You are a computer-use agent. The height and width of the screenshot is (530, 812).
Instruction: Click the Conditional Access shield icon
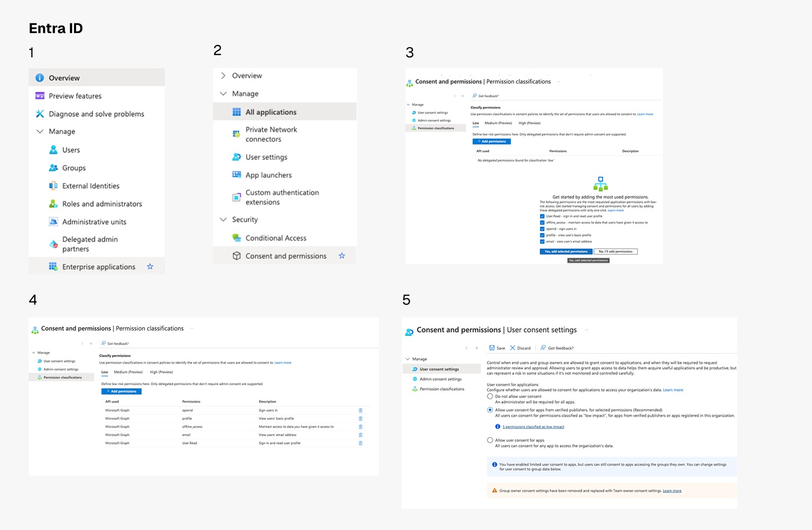[236, 238]
